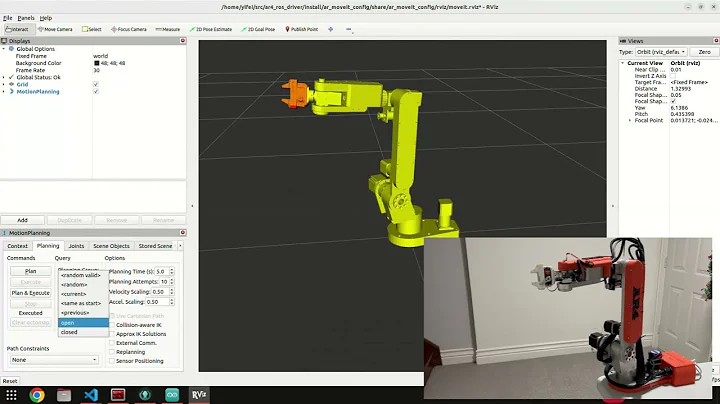The width and height of the screenshot is (720, 404).
Task: Expand the Global Status tree node
Action: pos(4,77)
